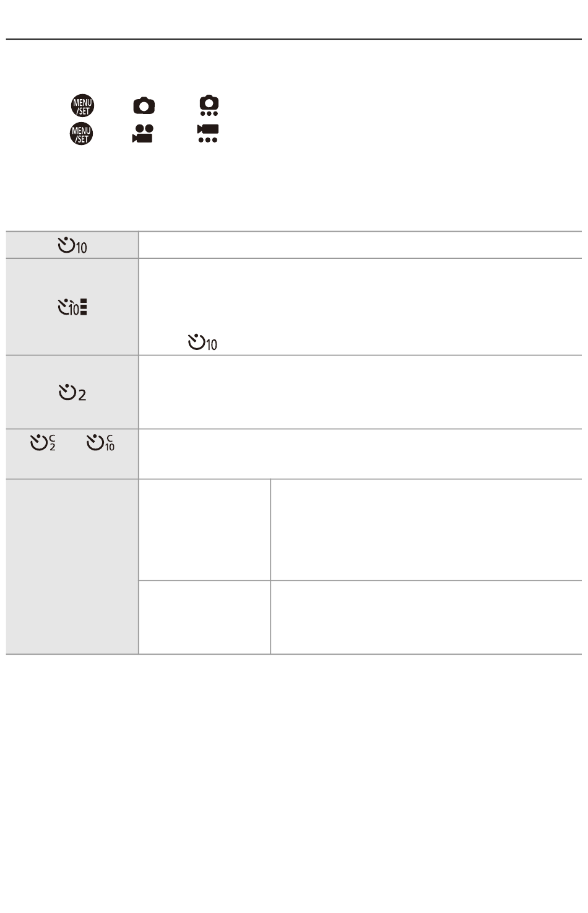The height and width of the screenshot is (913, 588).
Task: Click the MENU/SET icon beside the photo camera
Action: coord(81,107)
